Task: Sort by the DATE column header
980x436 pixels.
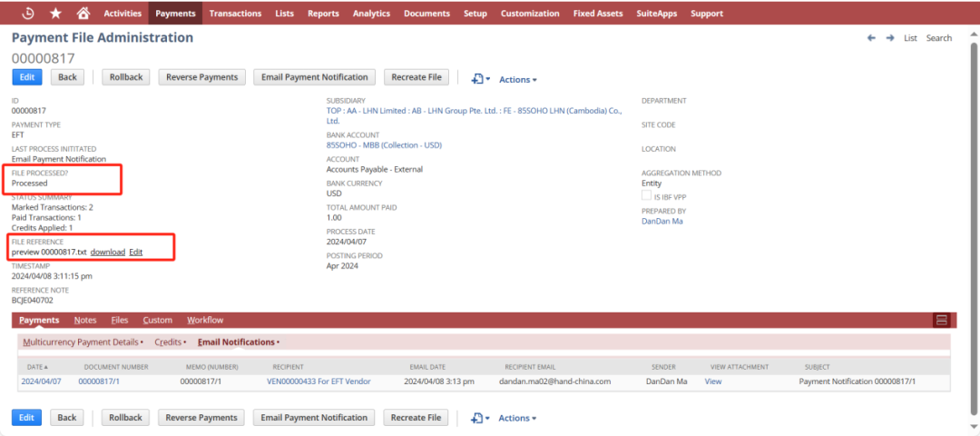Action: pyautogui.click(x=37, y=367)
